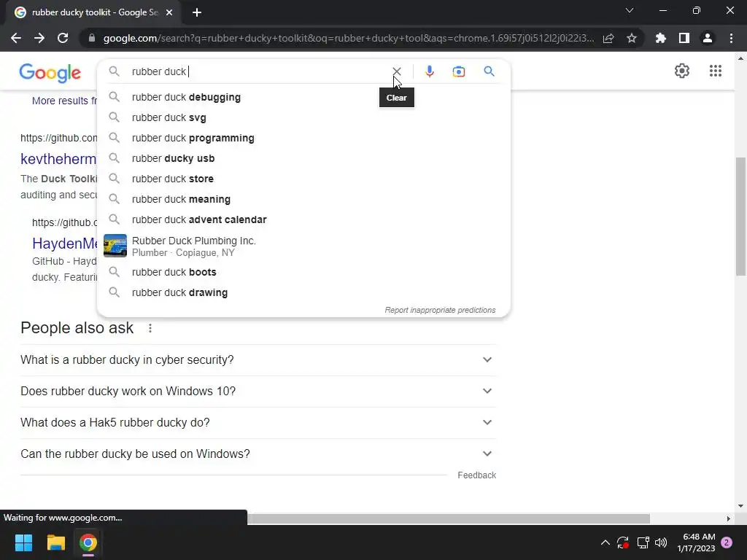Open Search by image camera icon
The width and height of the screenshot is (747, 560).
point(458,71)
